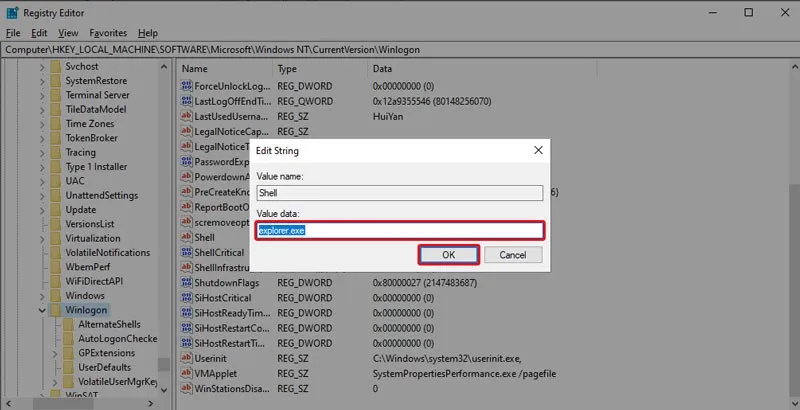This screenshot has width=800, height=410.
Task: Click the GPExtensions folder icon
Action: [x=68, y=353]
